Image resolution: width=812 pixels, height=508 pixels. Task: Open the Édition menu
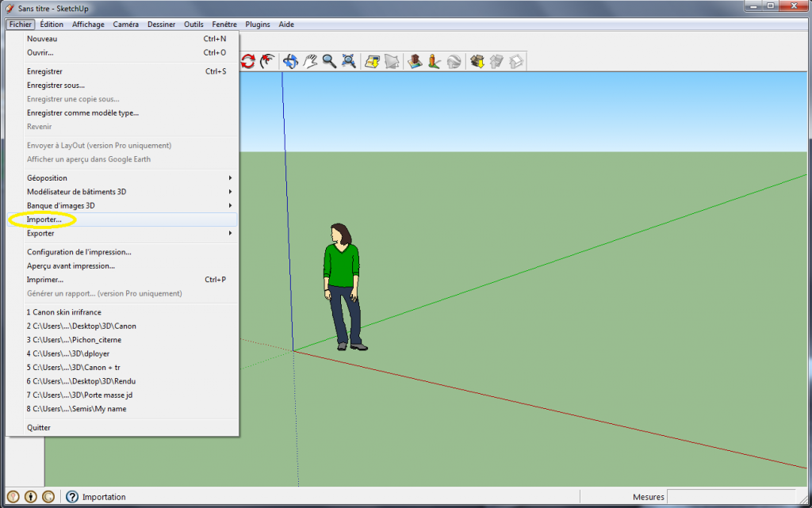click(52, 25)
